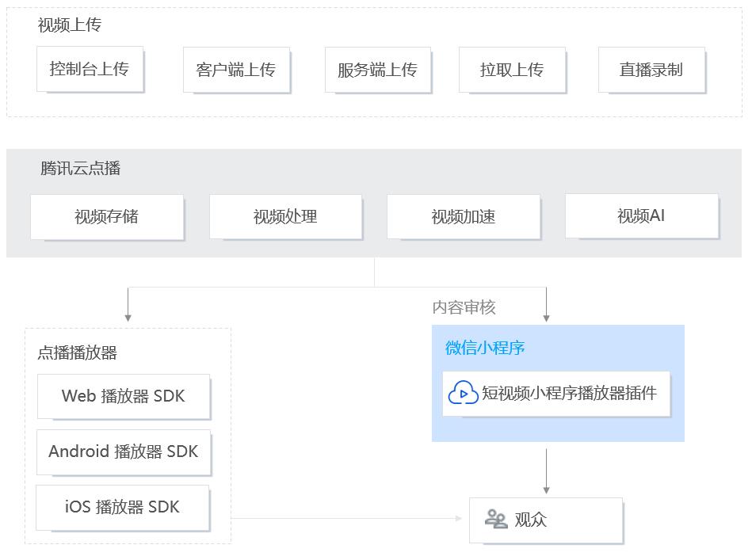Screen dimensions: 752x560
Task: Select the 控制台上传 box
Action: (x=90, y=69)
